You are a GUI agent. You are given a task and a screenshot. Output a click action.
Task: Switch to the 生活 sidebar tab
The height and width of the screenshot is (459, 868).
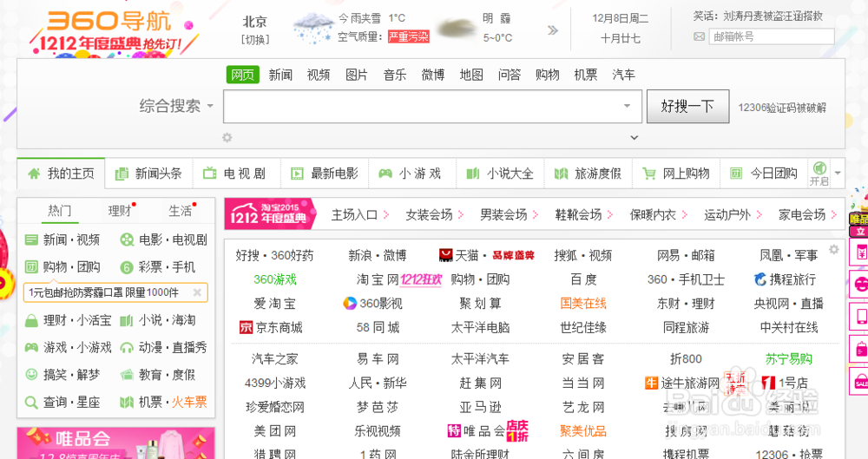click(181, 211)
